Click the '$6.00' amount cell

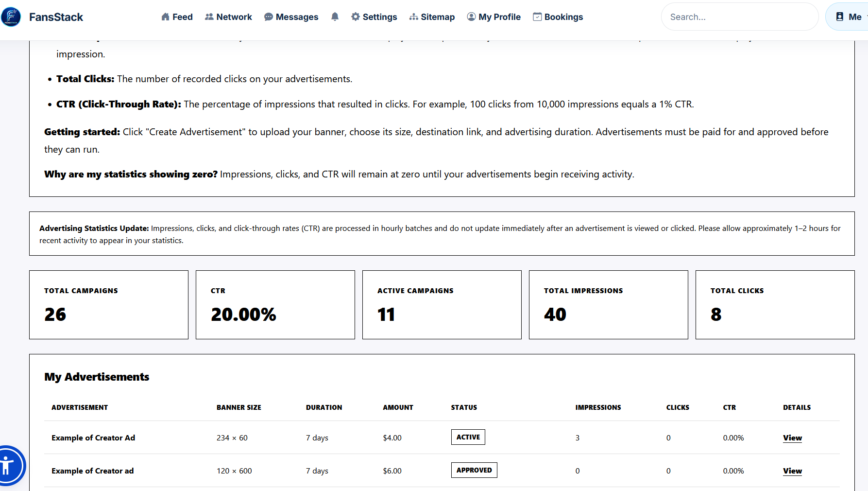click(x=392, y=471)
